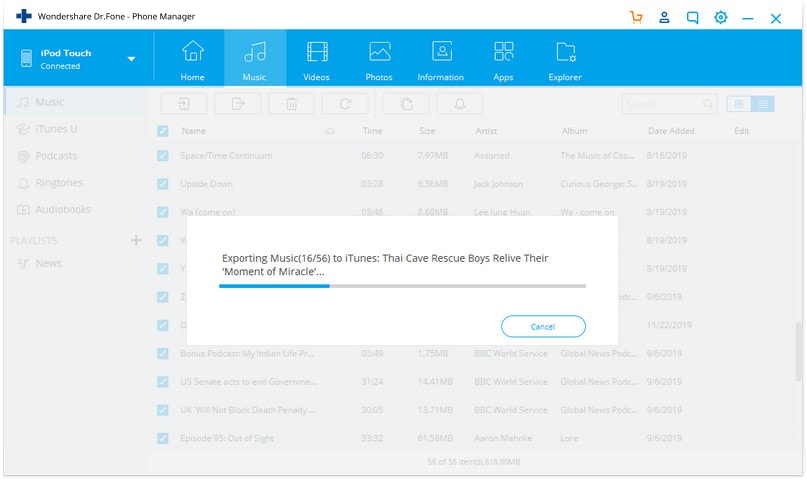Open the Apps tab
The height and width of the screenshot is (480, 807).
pos(503,60)
